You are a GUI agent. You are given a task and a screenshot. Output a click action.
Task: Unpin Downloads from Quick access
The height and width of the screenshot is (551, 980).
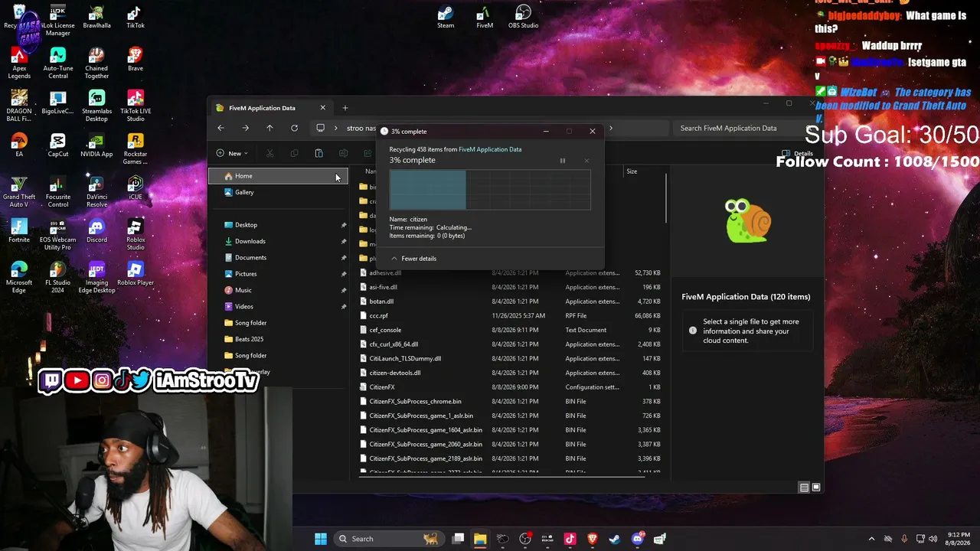343,241
